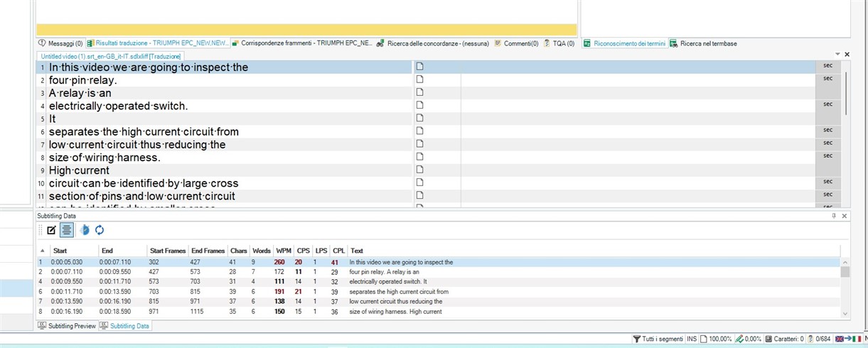Click the WPM column header
The width and height of the screenshot is (868, 348).
tap(283, 251)
